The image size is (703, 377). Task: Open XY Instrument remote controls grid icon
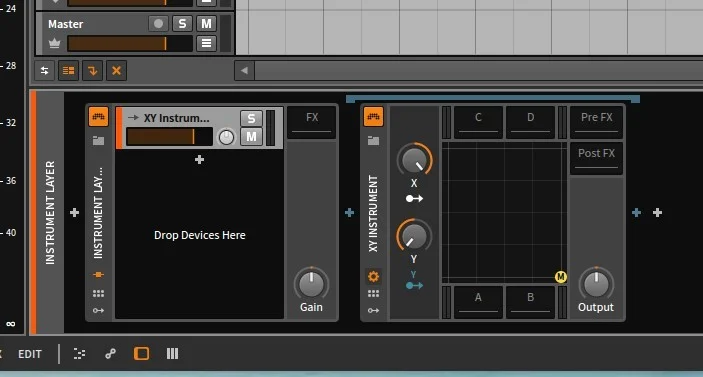(x=373, y=294)
